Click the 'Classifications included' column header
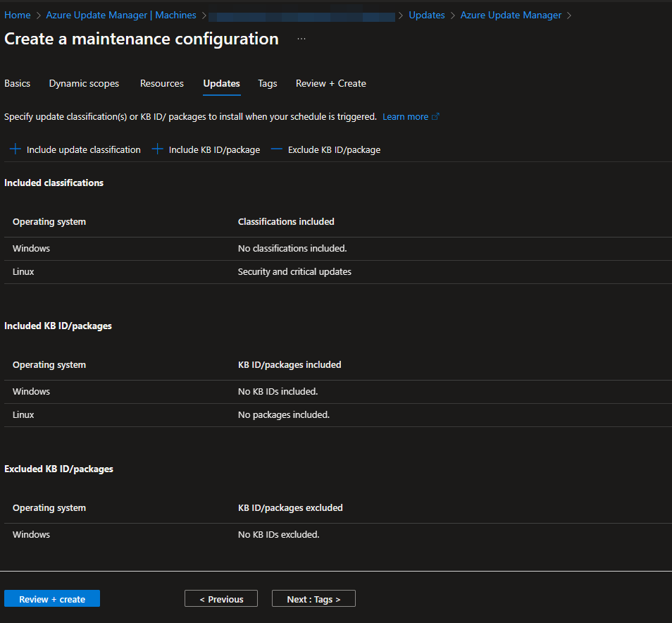Image resolution: width=672 pixels, height=623 pixels. 286,222
